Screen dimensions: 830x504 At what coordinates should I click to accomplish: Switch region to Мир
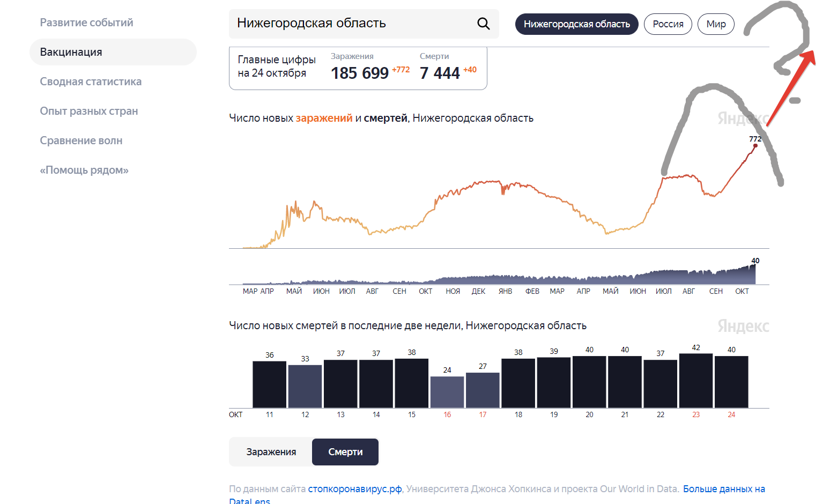[715, 24]
